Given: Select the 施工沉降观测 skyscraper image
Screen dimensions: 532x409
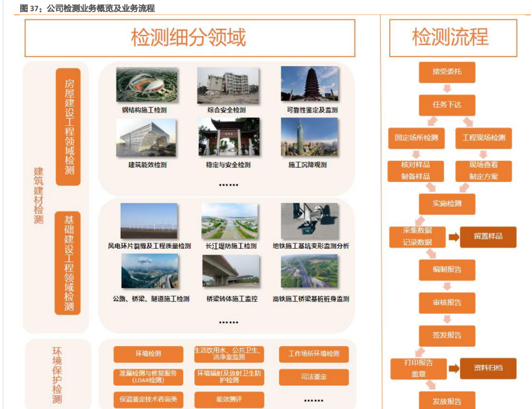Looking at the screenshot, I should 309,137.
